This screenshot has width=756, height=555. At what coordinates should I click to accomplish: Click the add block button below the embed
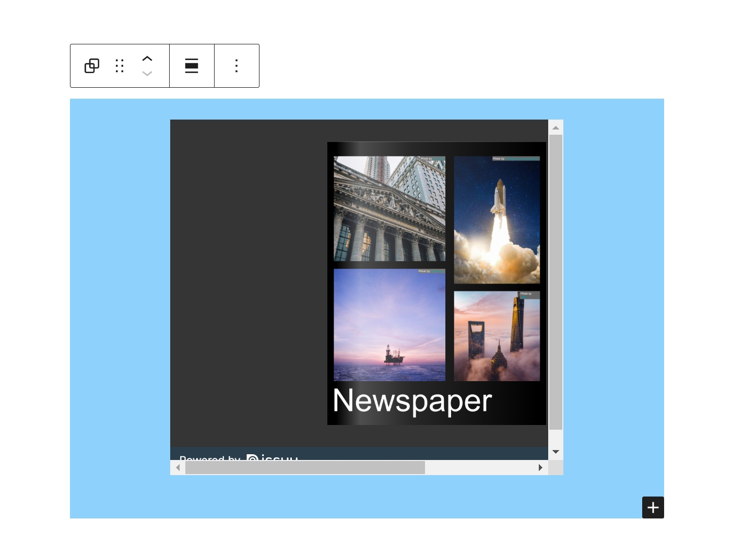click(653, 507)
